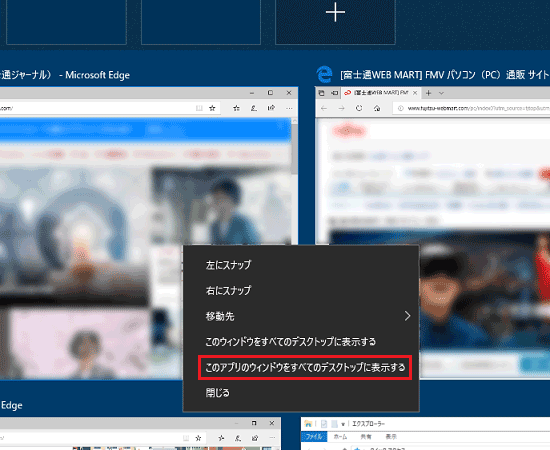Choose このアプリのウィンドウをすべてのデスクトップに表示する
This screenshot has height=450, width=550.
305,367
